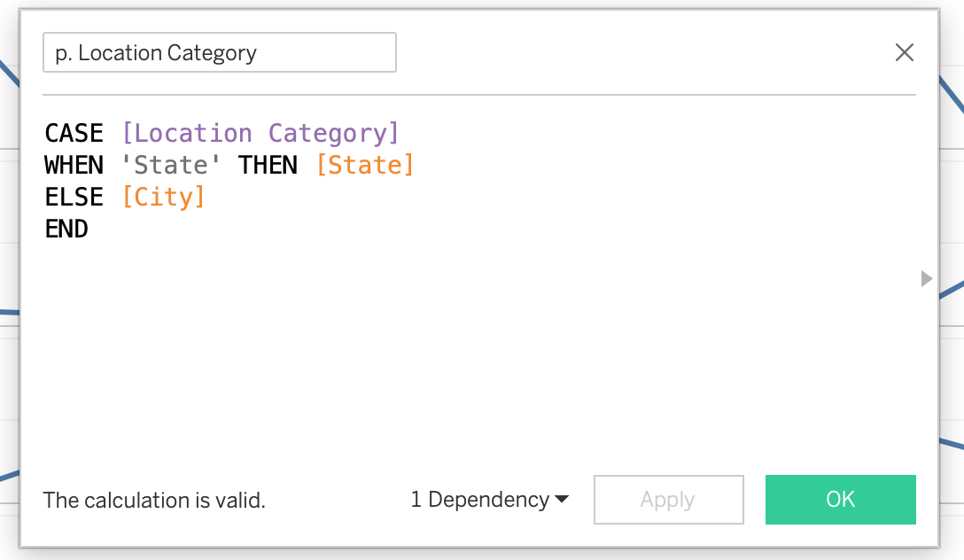Click the orange [State] field reference

(365, 166)
